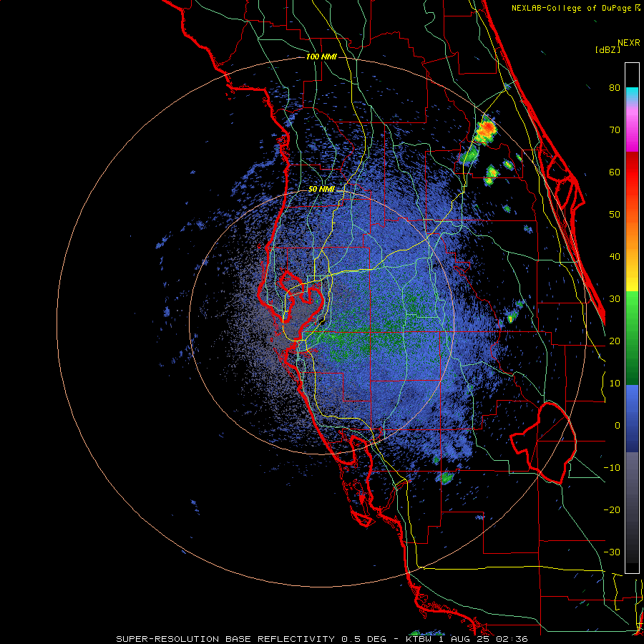Viewport: 644px width, 644px height.
Task: Click the "100 NMI" range ring label
Action: 321,57
